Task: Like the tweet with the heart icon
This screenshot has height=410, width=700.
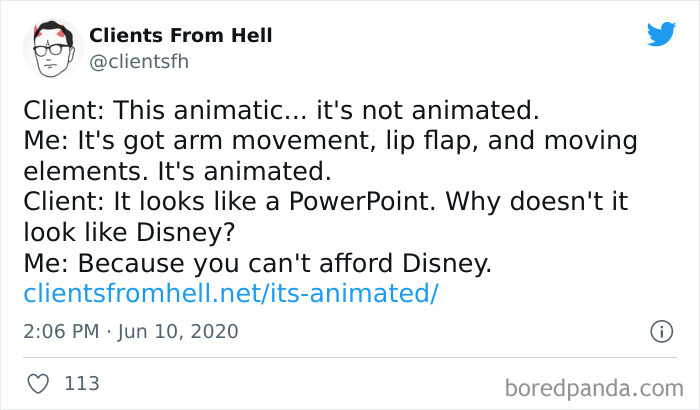Action: pyautogui.click(x=37, y=383)
